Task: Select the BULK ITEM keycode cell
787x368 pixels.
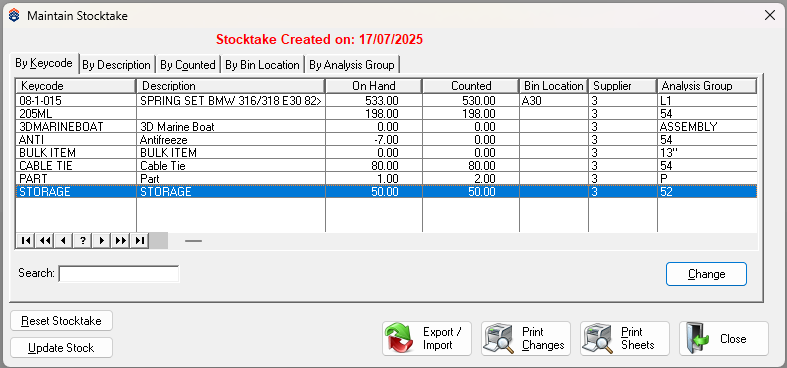Action: (76, 153)
